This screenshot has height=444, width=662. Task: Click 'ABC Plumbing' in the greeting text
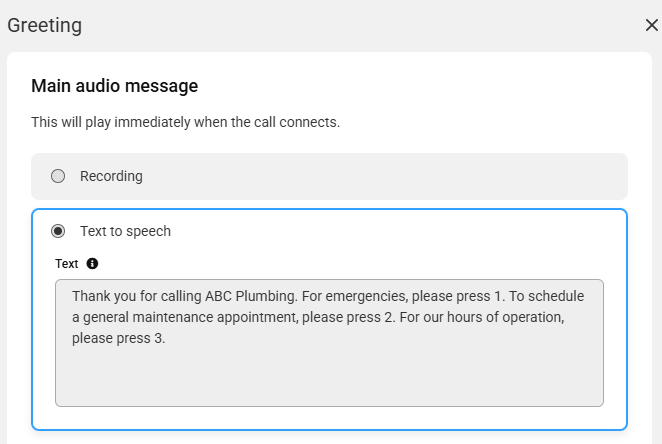251,296
